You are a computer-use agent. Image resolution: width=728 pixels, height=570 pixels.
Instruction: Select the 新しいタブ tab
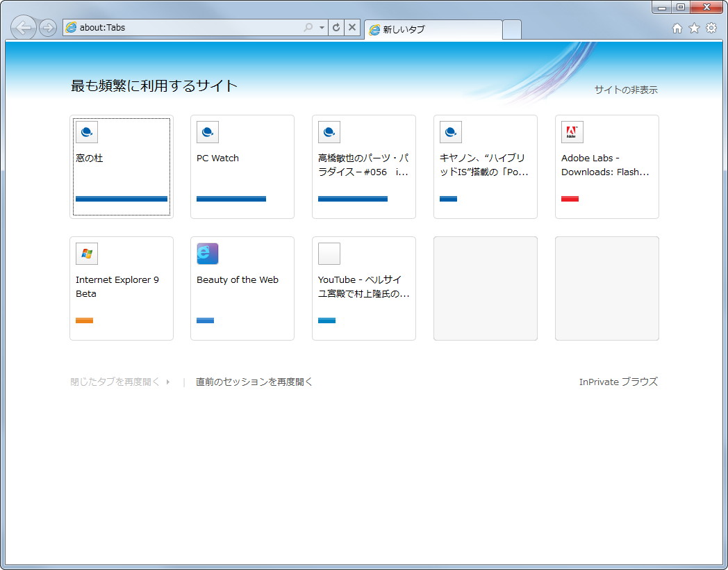tap(433, 30)
